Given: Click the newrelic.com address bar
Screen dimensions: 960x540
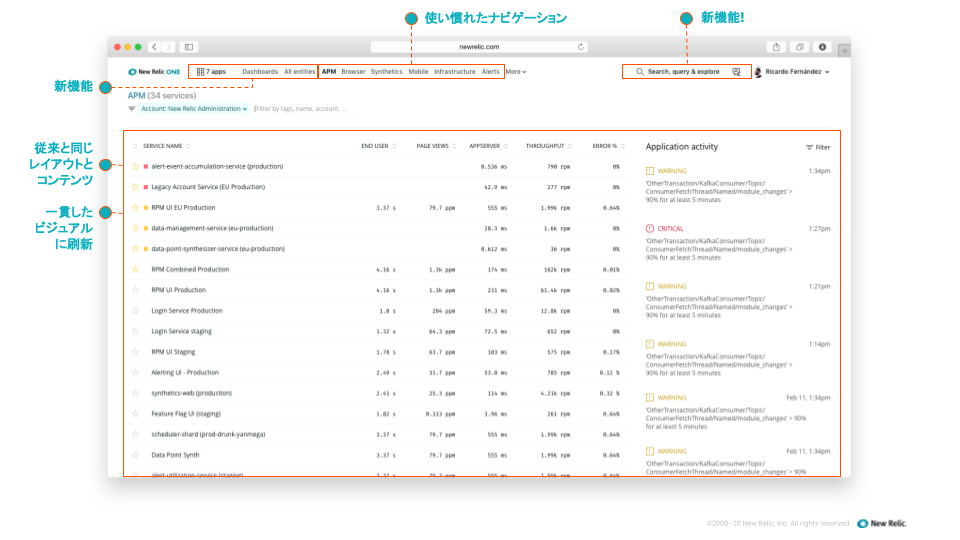Looking at the screenshot, I should click(x=479, y=47).
